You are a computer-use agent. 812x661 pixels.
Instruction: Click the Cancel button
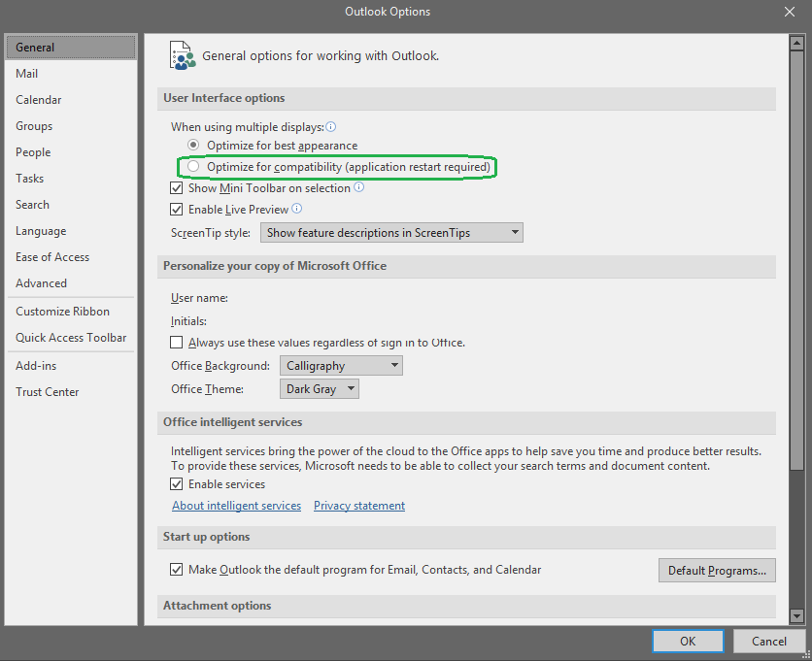pyautogui.click(x=769, y=642)
